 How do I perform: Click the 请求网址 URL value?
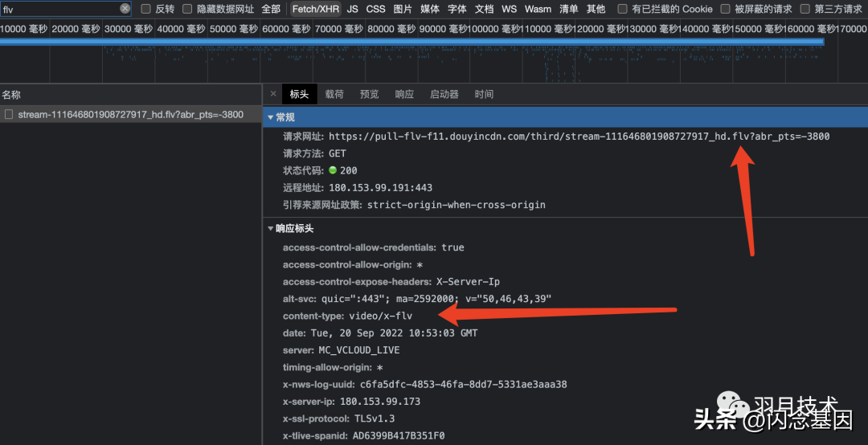579,137
